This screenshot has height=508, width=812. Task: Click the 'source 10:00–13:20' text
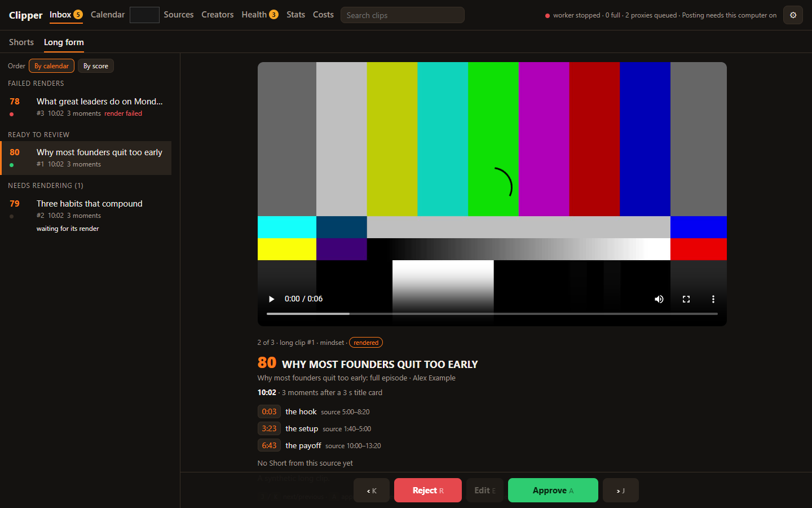[353, 446]
